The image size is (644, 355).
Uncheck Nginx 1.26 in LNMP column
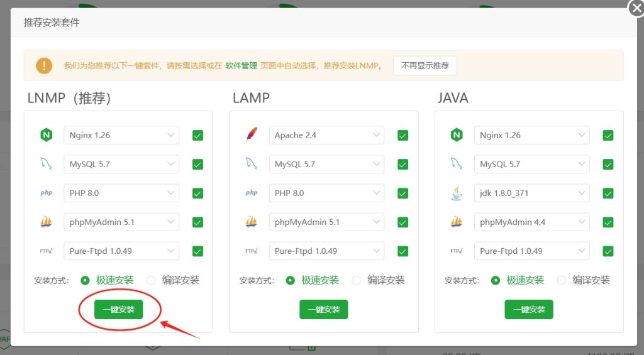point(197,136)
